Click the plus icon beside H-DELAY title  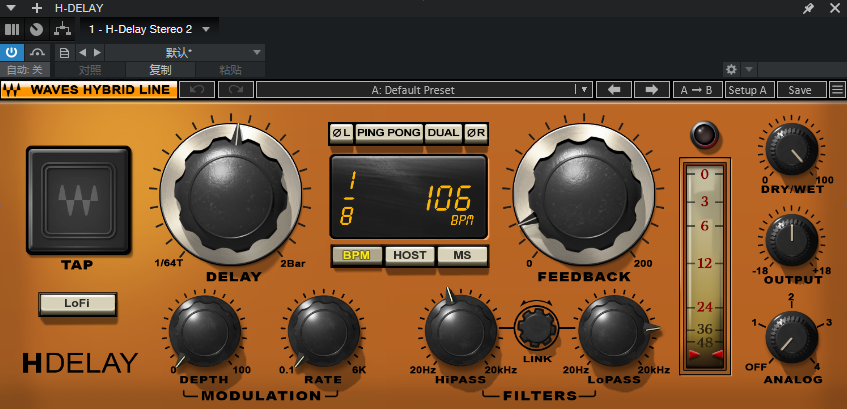click(x=37, y=8)
